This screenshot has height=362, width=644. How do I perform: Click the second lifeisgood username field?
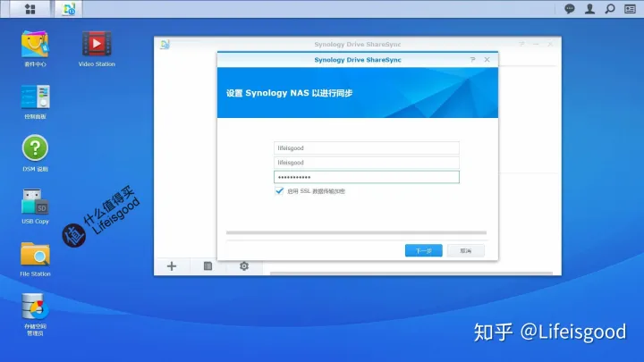click(x=367, y=163)
